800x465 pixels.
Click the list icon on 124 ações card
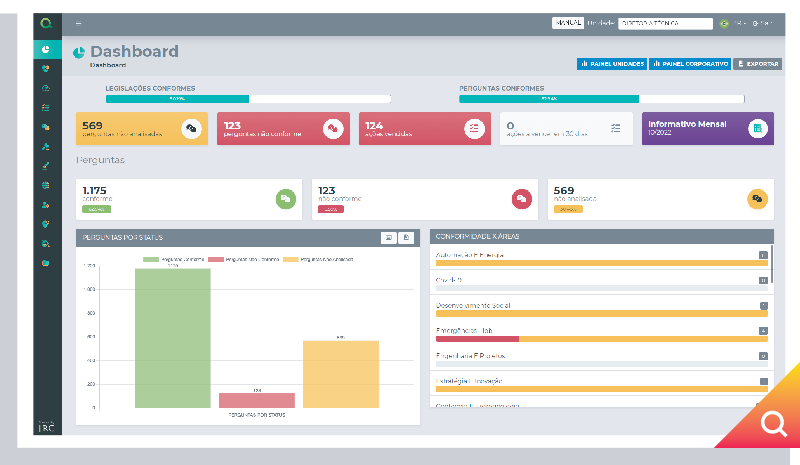[475, 129]
